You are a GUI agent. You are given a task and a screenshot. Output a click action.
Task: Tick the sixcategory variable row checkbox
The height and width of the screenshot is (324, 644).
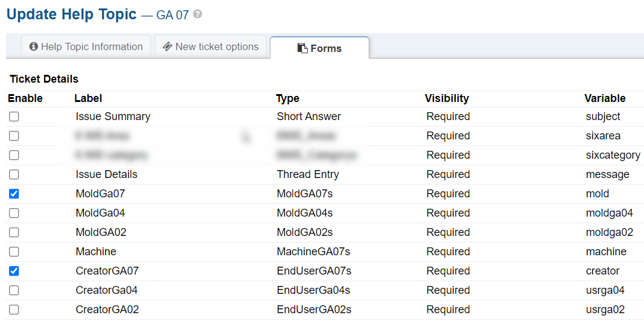[14, 155]
